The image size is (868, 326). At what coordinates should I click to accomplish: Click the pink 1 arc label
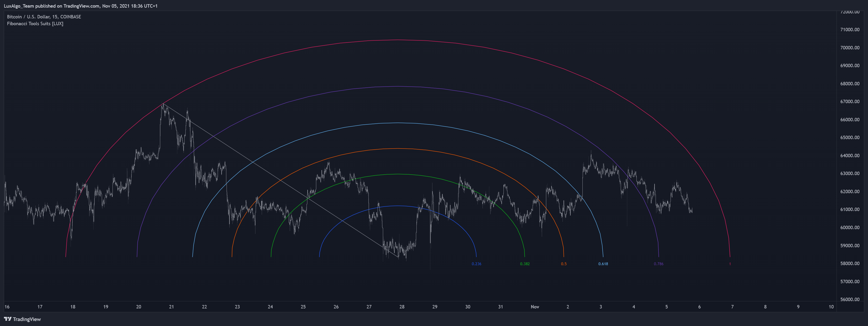730,264
